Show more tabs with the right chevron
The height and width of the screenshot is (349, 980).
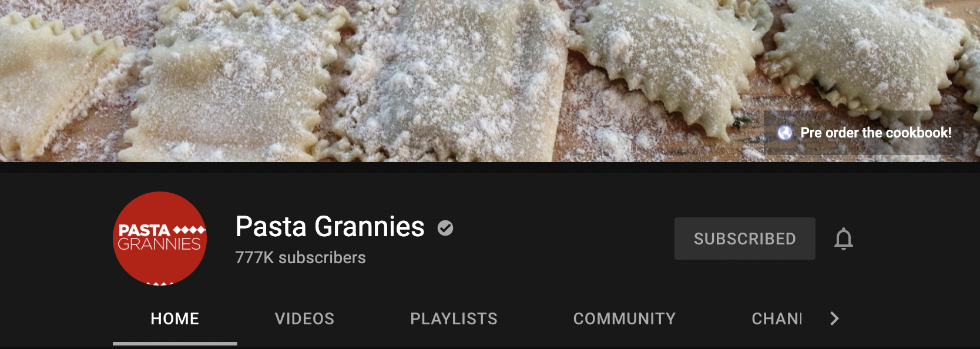pos(834,318)
